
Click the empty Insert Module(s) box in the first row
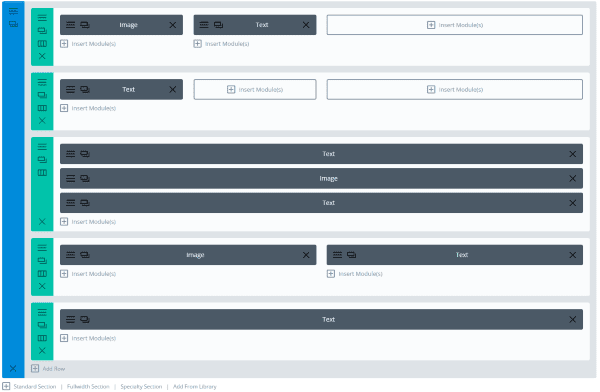point(455,25)
